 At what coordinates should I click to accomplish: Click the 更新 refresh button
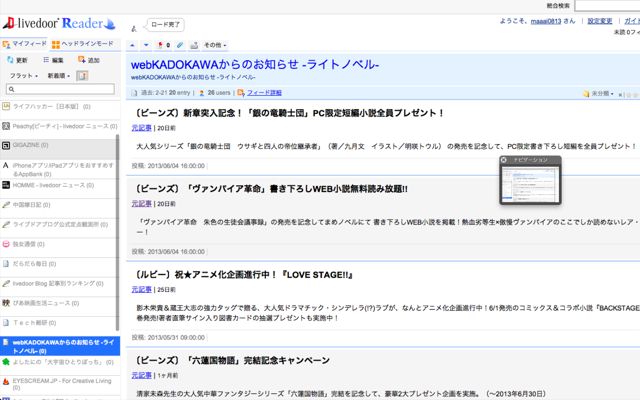pos(17,60)
